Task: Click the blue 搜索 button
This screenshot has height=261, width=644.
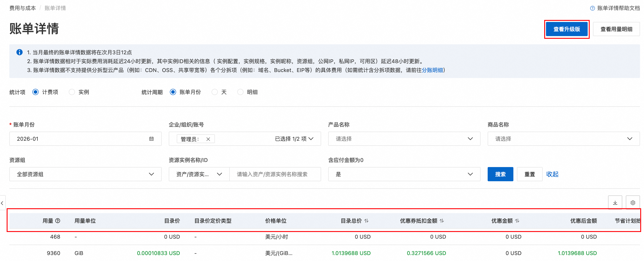Action: click(x=500, y=174)
